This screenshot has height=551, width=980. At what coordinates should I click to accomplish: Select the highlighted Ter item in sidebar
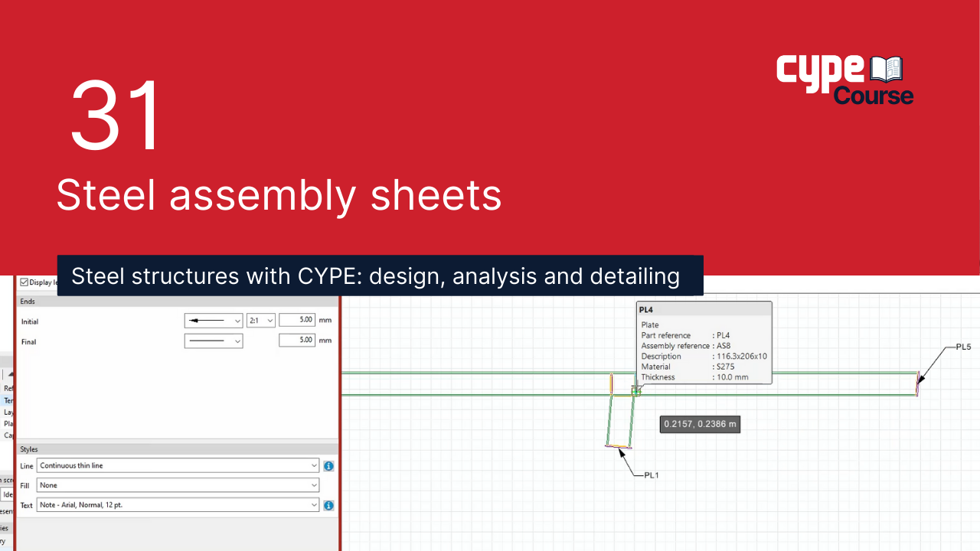(8, 400)
